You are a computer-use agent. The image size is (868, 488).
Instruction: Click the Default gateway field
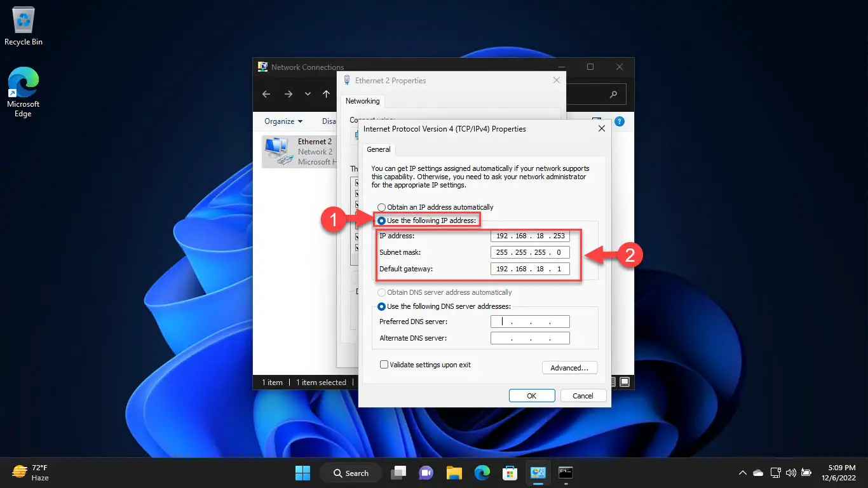tap(530, 269)
